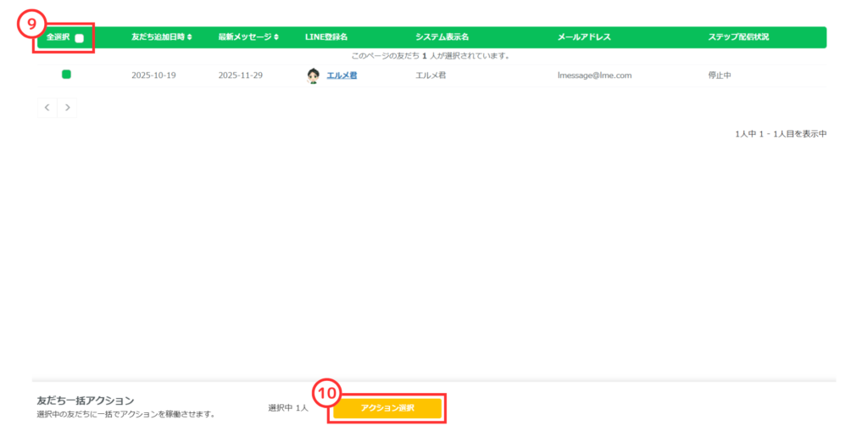Click the red circled number 9 marker
This screenshot has width=868, height=437.
click(x=31, y=24)
